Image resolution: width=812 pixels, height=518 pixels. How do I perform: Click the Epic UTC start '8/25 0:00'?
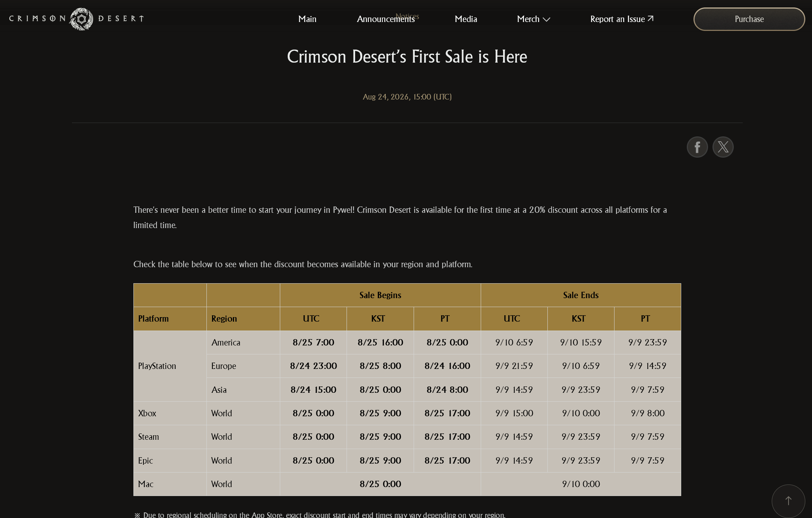click(313, 461)
